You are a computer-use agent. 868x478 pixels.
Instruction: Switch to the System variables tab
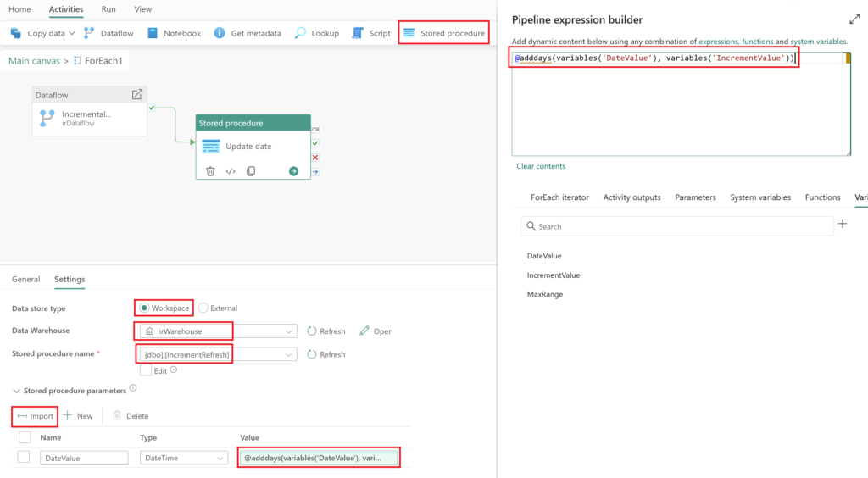pyautogui.click(x=760, y=197)
